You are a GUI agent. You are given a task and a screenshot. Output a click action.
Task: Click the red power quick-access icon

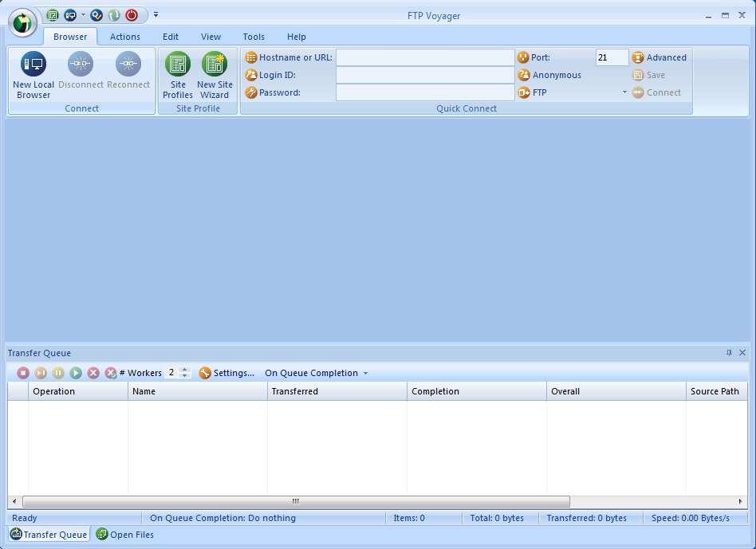[132, 15]
